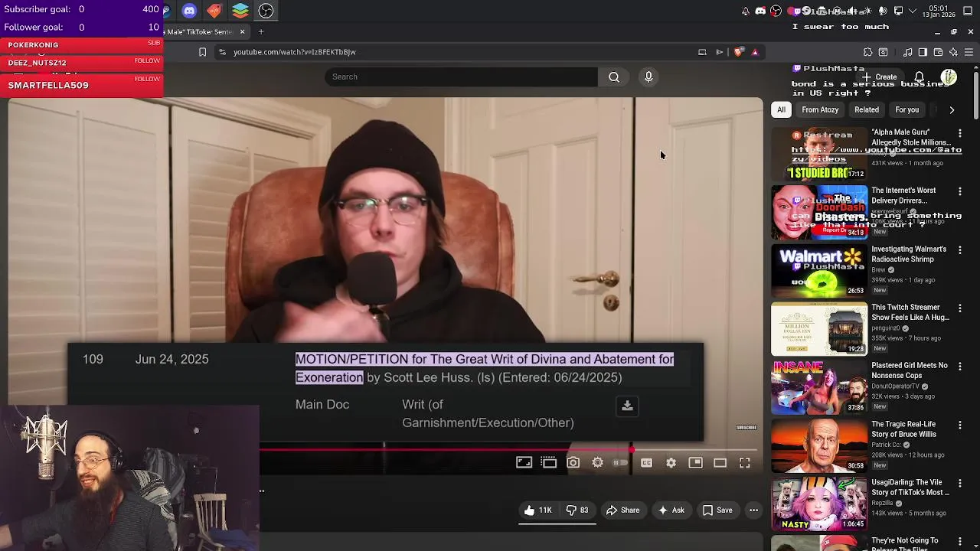
Task: Bookmark this page via the bookmark icon
Action: (x=202, y=52)
